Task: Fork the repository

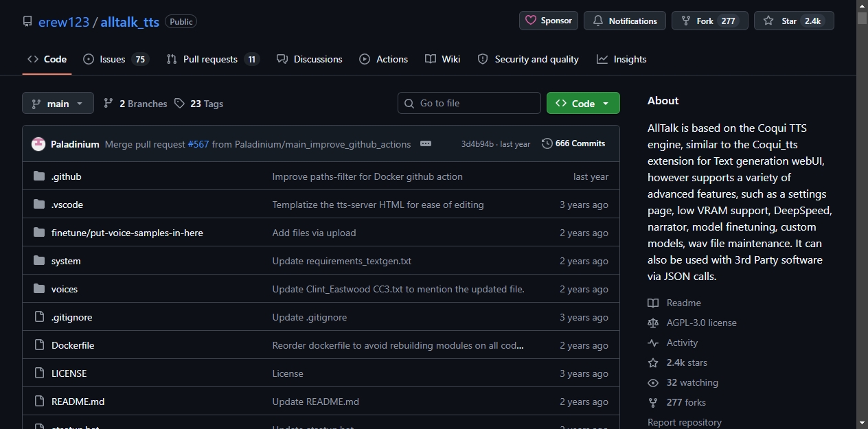Action: click(x=710, y=21)
